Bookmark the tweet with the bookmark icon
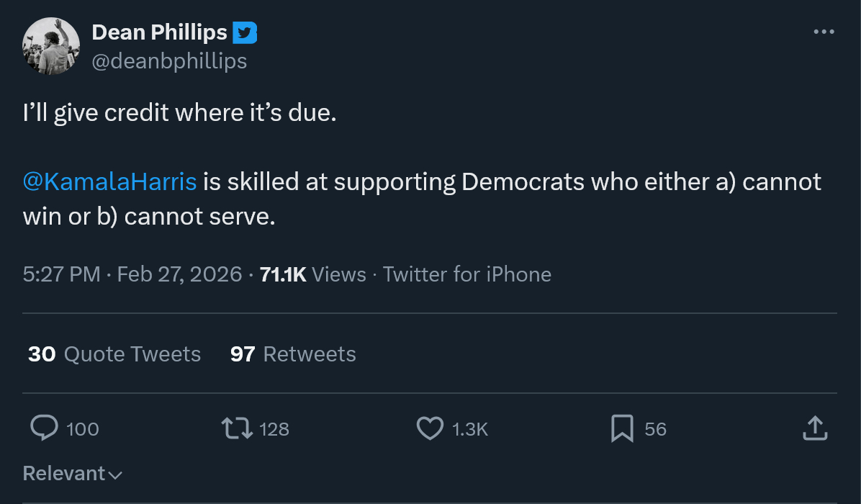Viewport: 861px width, 504px height. point(622,428)
